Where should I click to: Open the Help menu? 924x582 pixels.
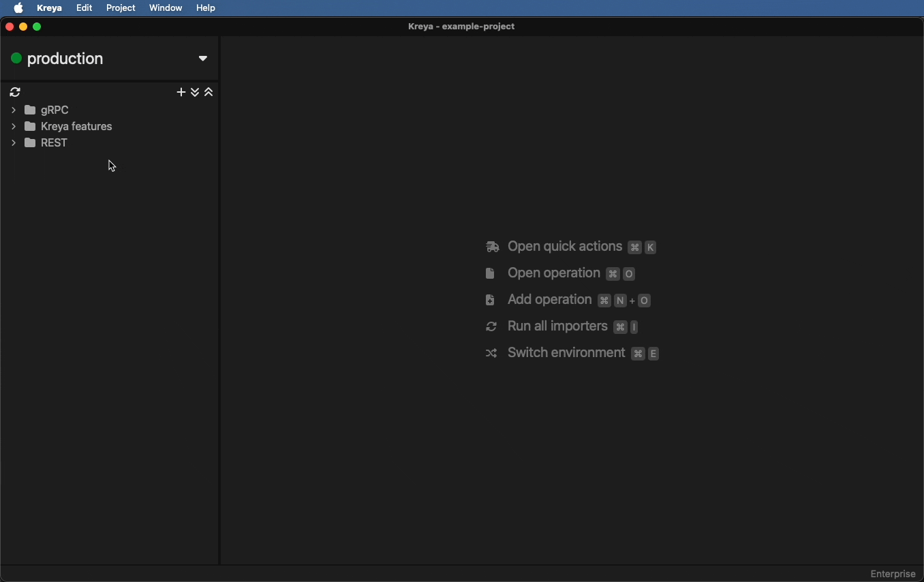coord(206,8)
